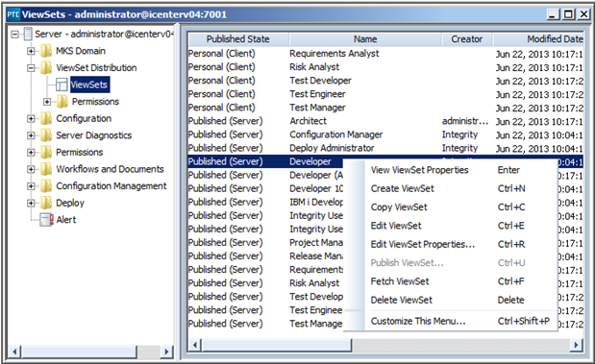
Task: Click the table's horizontal scrollbar right arrow
Action: (577, 345)
